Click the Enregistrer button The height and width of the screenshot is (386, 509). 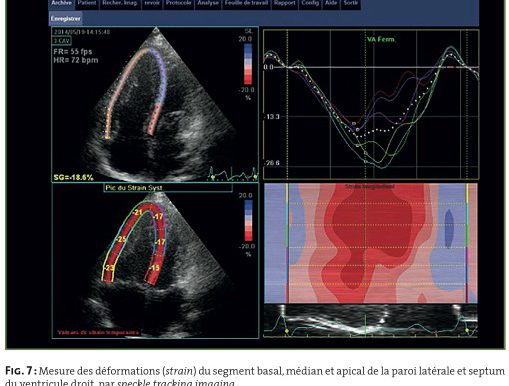click(x=66, y=19)
